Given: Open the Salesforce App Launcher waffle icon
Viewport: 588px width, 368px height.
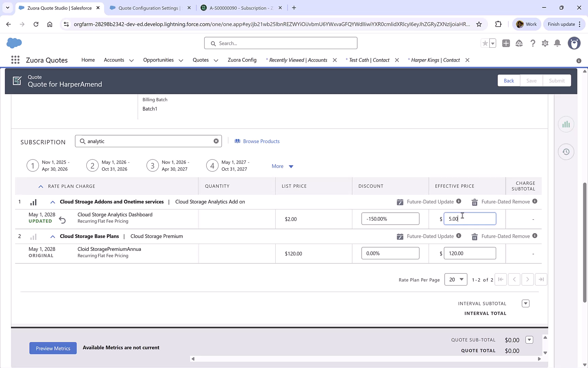Looking at the screenshot, I should (x=15, y=60).
